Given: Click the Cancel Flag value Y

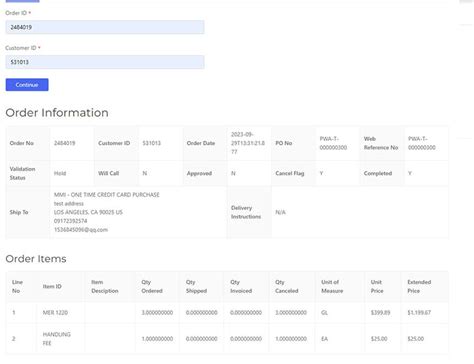Looking at the screenshot, I should (321, 173).
